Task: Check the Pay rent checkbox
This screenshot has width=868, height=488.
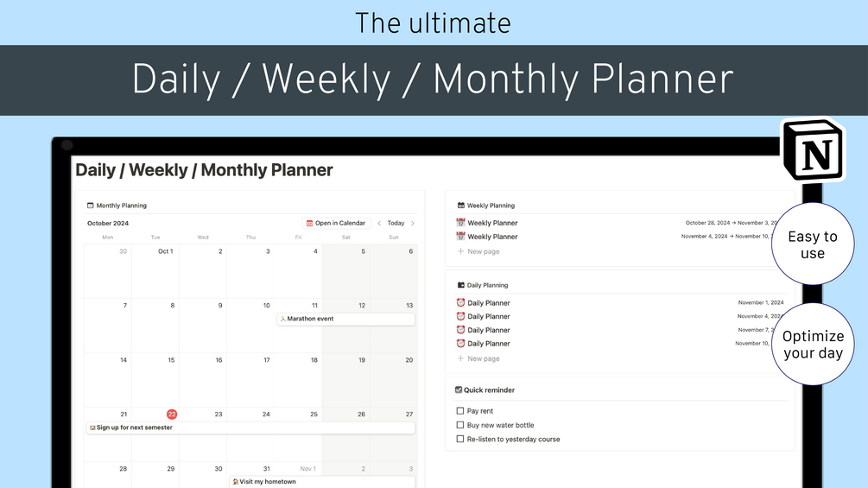Action: click(460, 411)
